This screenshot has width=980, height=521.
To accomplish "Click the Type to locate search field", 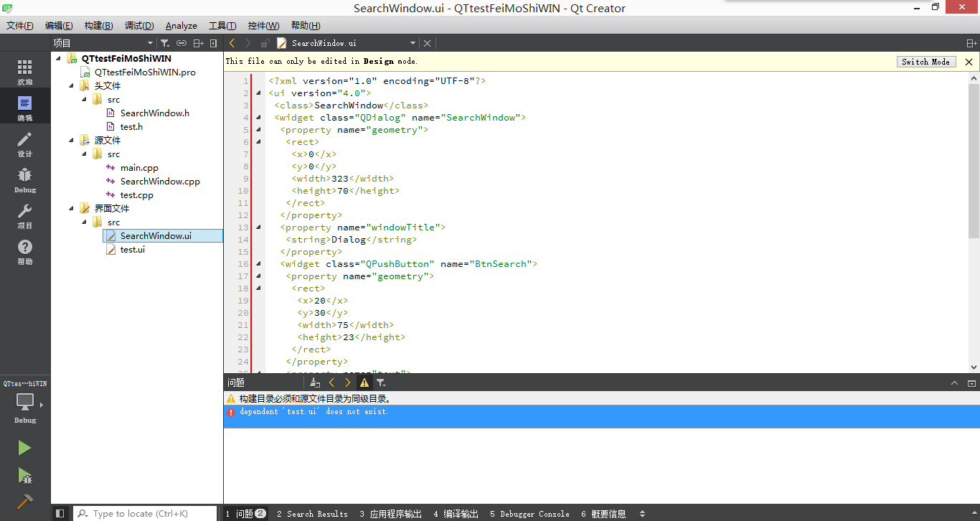I will tap(145, 514).
